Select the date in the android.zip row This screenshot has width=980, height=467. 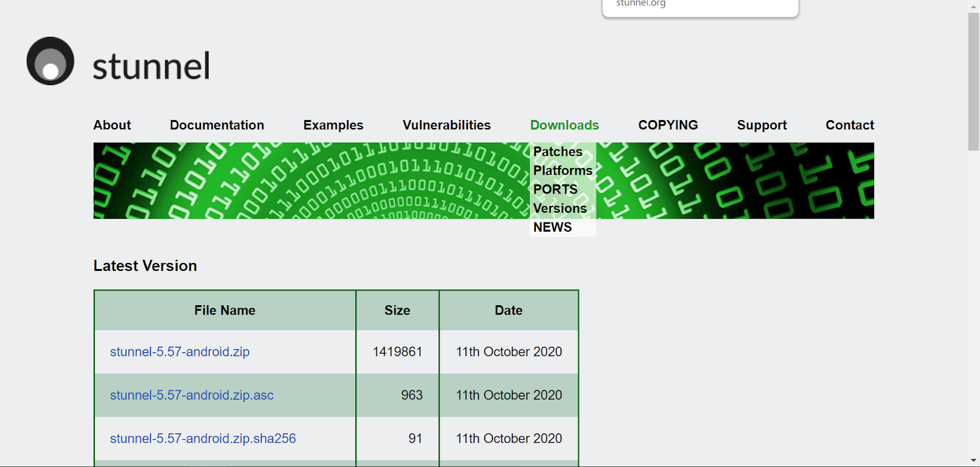click(509, 352)
